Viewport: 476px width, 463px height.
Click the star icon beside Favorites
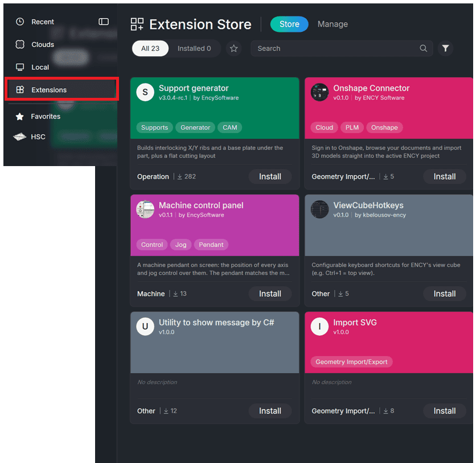click(x=20, y=117)
